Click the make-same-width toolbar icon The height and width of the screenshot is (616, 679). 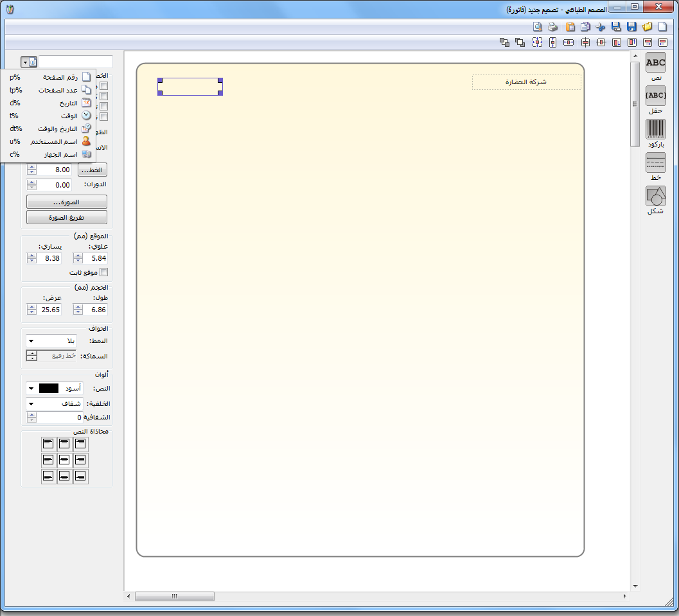tap(568, 42)
